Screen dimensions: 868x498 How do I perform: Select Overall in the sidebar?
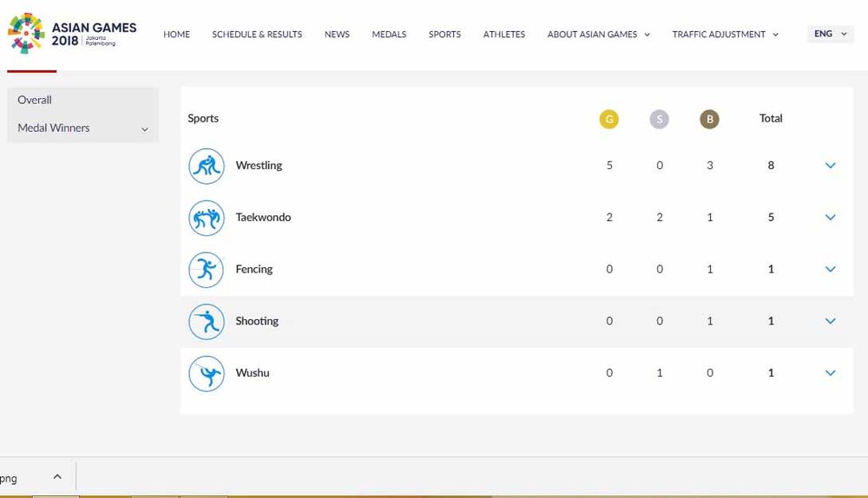tap(35, 100)
